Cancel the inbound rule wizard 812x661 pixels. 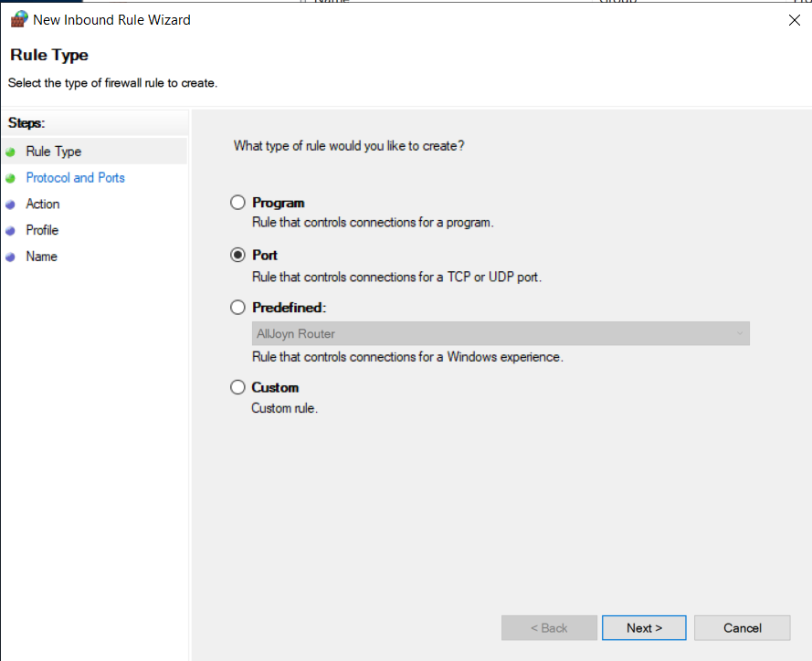[x=742, y=627]
